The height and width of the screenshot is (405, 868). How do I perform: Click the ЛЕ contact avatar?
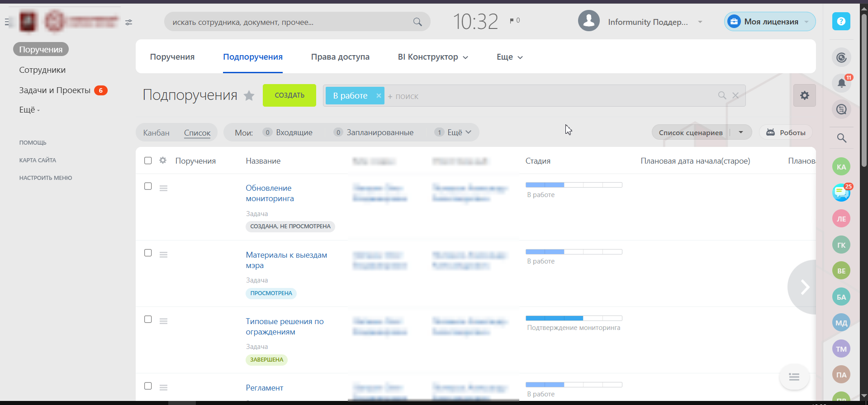841,219
